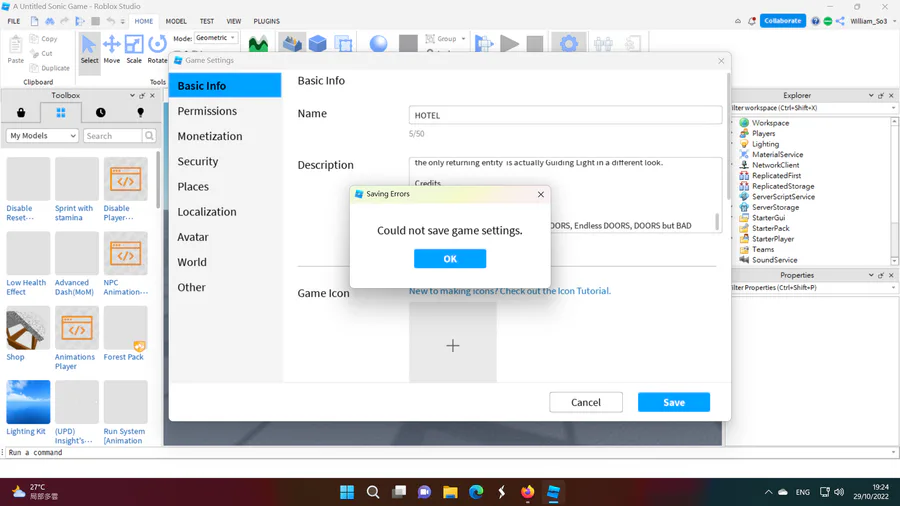Open the FILE menu
This screenshot has width=900, height=506.
click(14, 21)
